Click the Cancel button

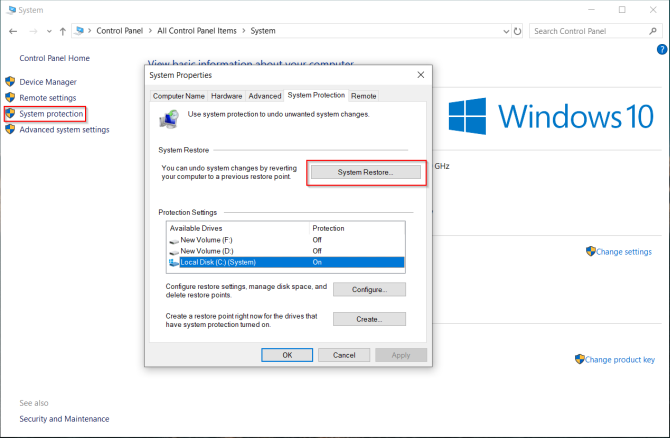pos(344,355)
